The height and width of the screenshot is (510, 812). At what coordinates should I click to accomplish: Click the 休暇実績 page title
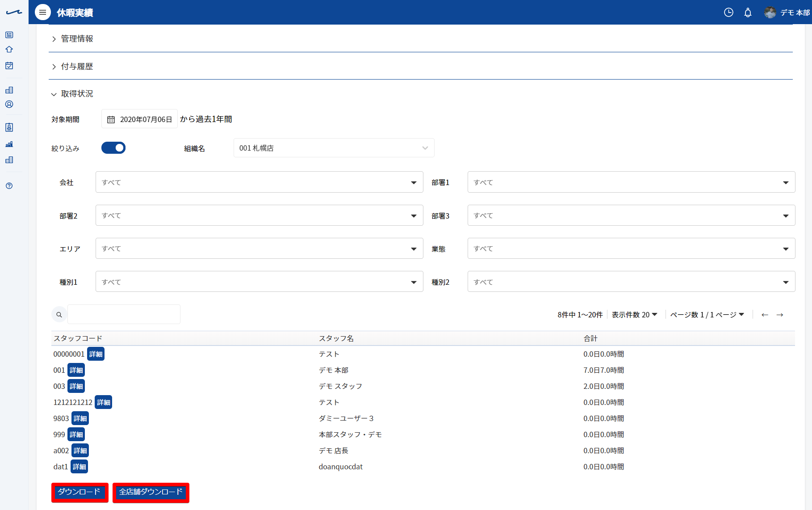click(x=75, y=13)
